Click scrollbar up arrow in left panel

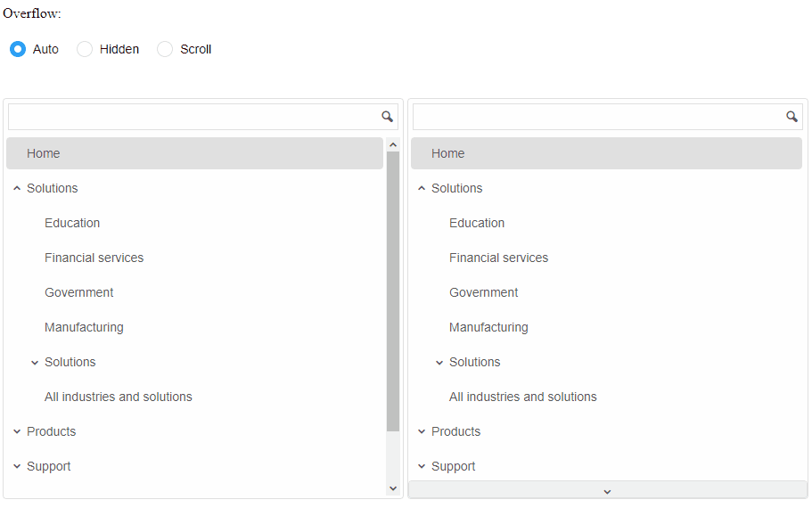[393, 145]
